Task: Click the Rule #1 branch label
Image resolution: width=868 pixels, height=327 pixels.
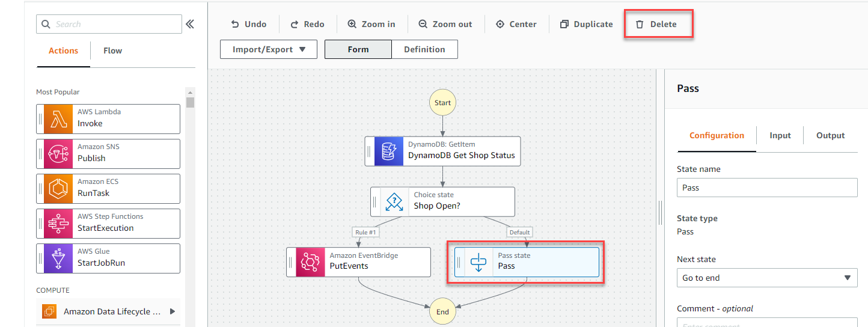Action: [x=365, y=232]
